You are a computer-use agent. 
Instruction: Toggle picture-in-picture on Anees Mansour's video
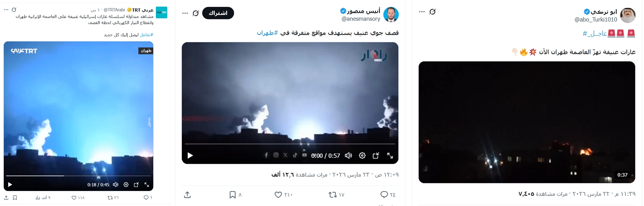[376, 156]
